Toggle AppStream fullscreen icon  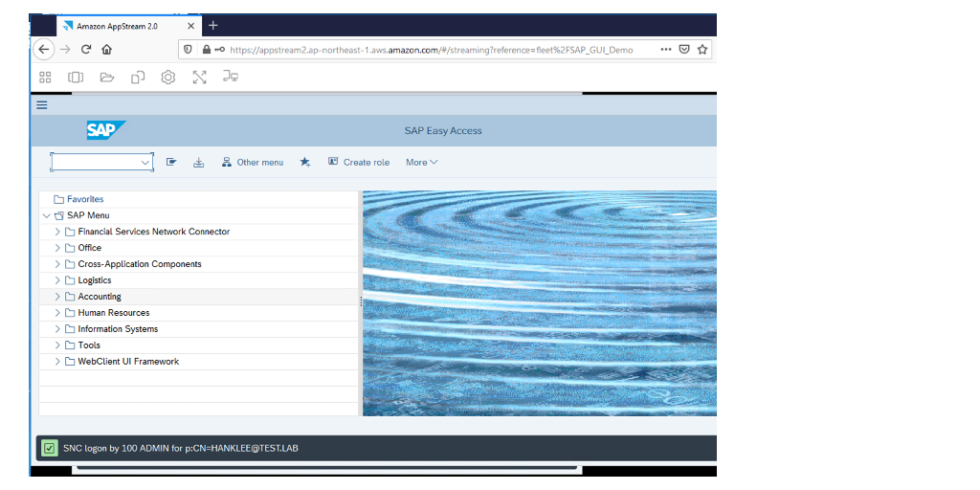(x=199, y=78)
